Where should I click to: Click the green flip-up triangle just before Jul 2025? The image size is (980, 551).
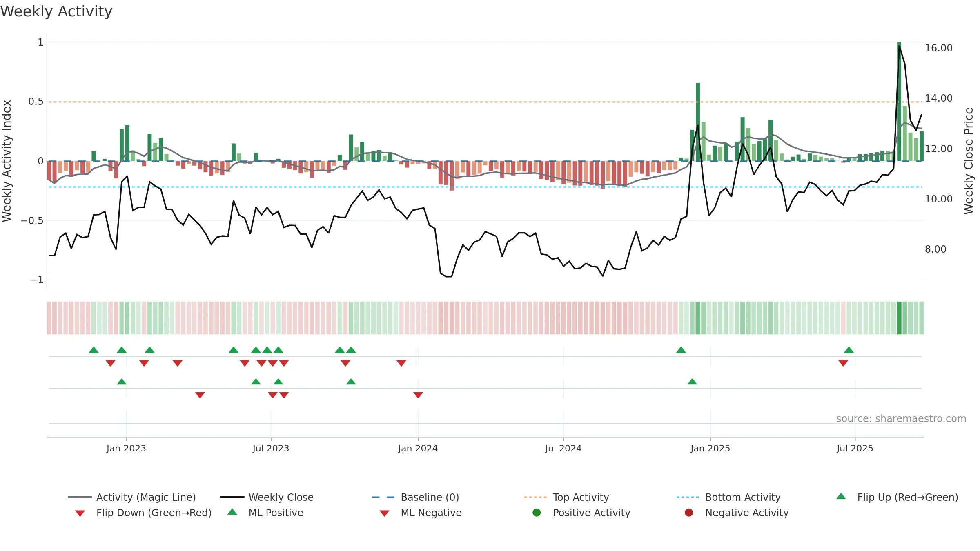pos(849,350)
